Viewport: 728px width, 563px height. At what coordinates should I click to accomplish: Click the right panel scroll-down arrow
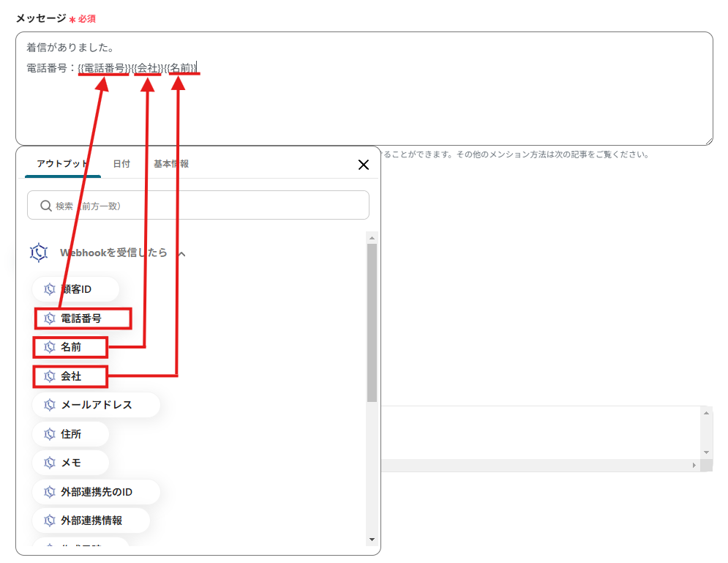(x=706, y=452)
